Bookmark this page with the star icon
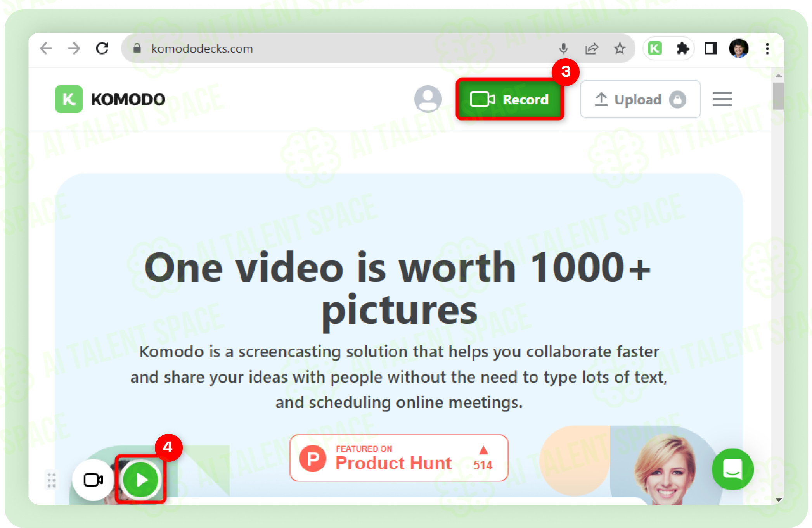This screenshot has width=812, height=528. tap(620, 48)
